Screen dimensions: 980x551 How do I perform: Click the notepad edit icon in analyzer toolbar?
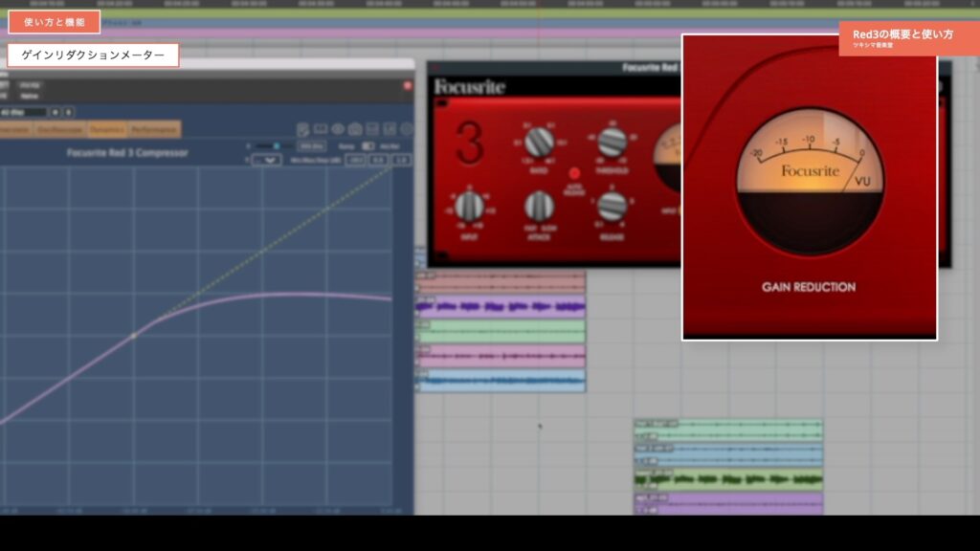point(302,129)
